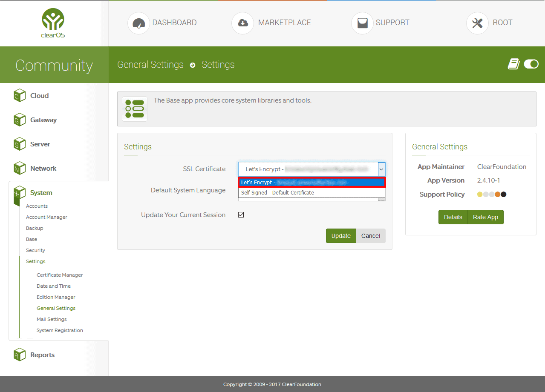545x392 pixels.
Task: Toggle the switch in green header
Action: click(531, 64)
